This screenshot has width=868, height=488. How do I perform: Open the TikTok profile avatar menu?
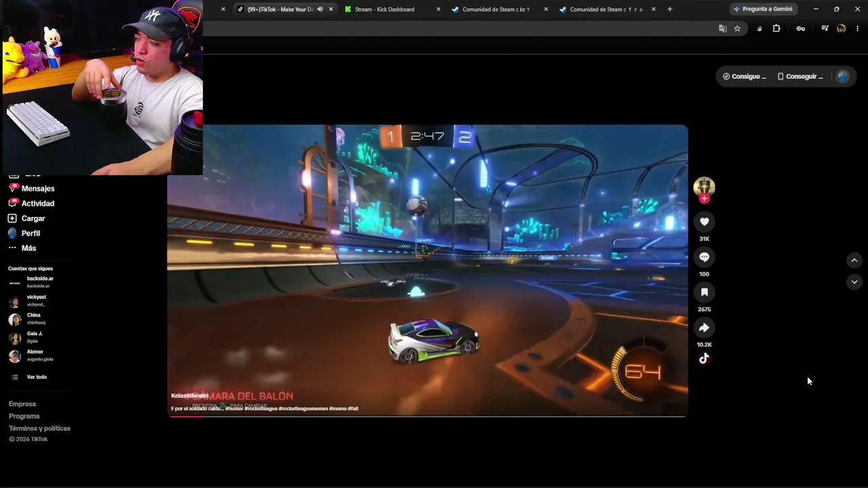[843, 77]
